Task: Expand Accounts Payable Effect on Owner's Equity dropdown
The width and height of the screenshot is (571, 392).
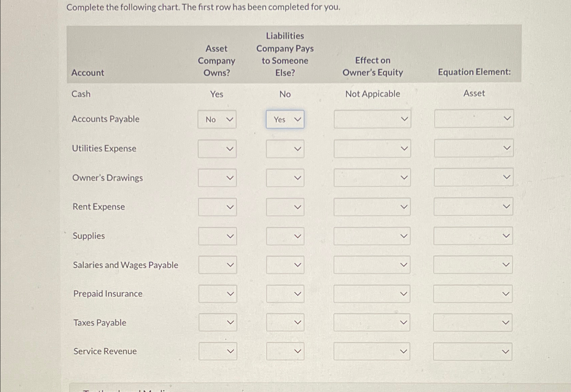Action: tap(372, 119)
